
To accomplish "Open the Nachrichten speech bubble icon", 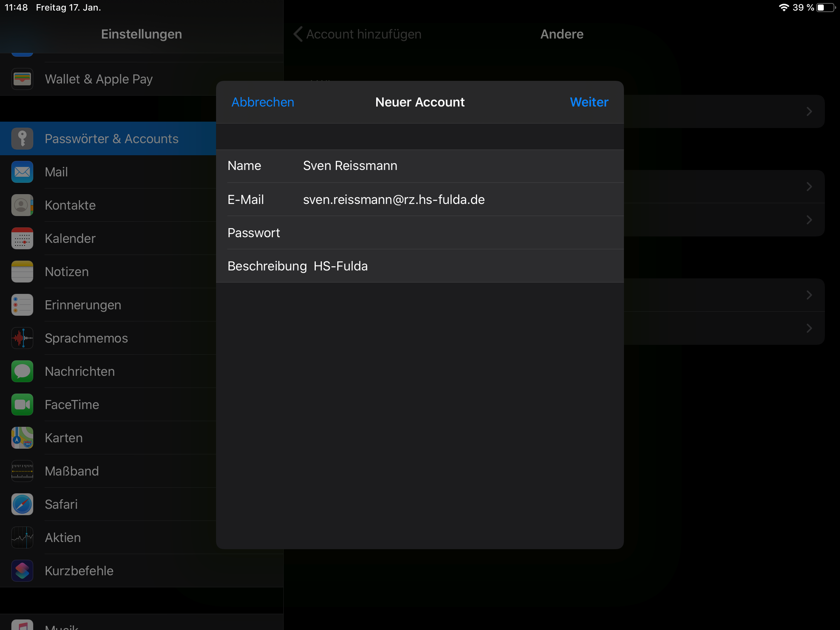I will point(22,371).
